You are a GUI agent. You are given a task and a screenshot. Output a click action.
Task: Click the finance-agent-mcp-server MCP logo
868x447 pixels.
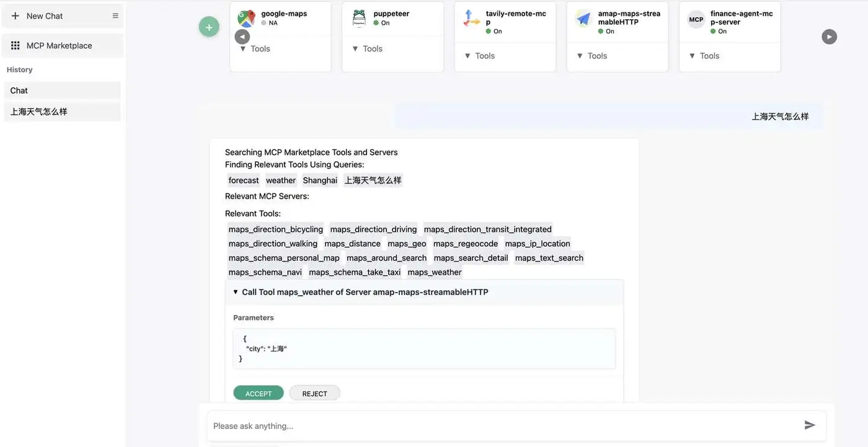coord(696,19)
